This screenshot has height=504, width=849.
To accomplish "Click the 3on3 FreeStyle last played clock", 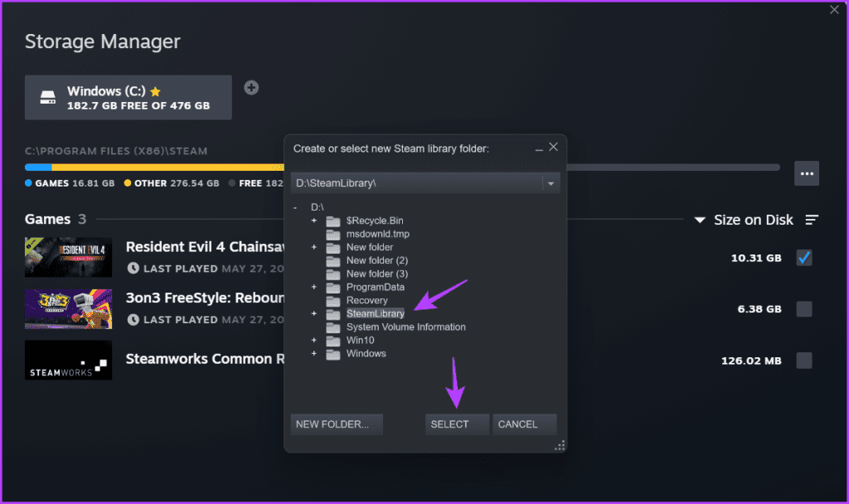I will click(133, 319).
